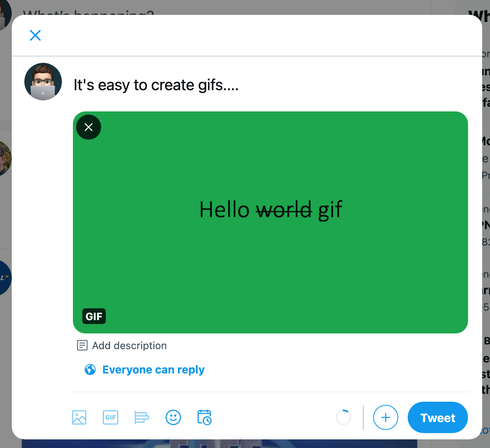
Task: Click the plus button to add another tweet
Action: (x=385, y=417)
